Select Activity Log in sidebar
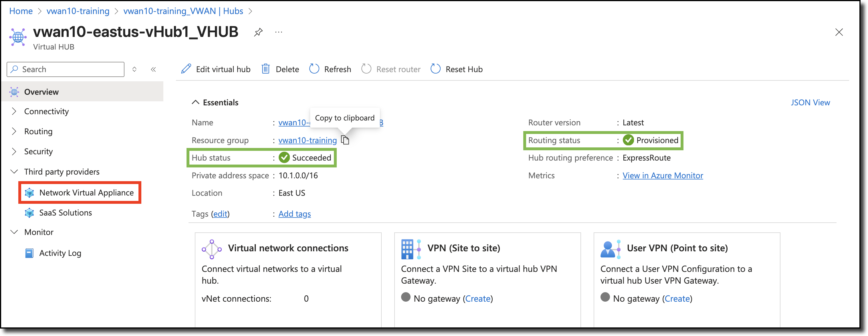The image size is (868, 336). click(x=60, y=253)
